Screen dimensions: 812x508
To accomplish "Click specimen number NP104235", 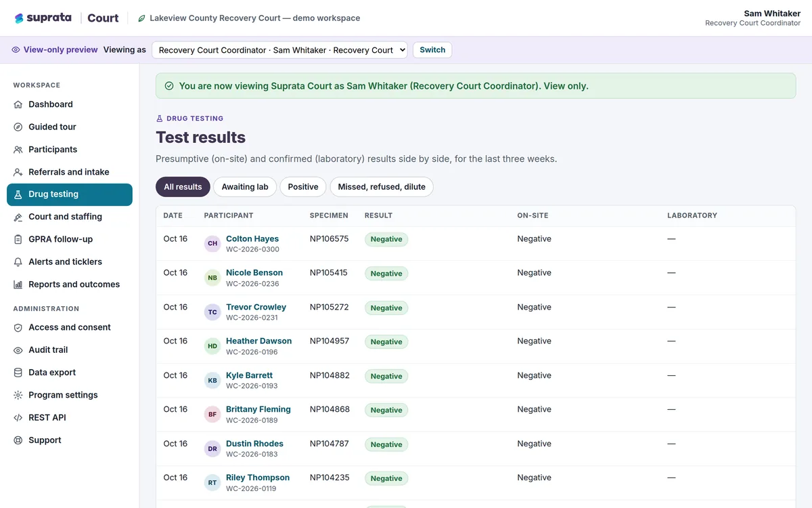I will tap(330, 478).
